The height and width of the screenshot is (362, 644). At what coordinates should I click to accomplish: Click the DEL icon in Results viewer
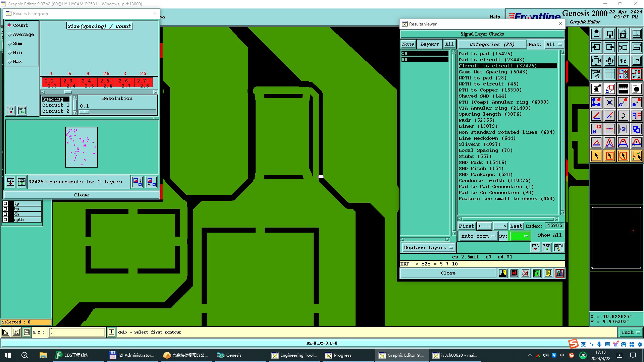coord(535,247)
